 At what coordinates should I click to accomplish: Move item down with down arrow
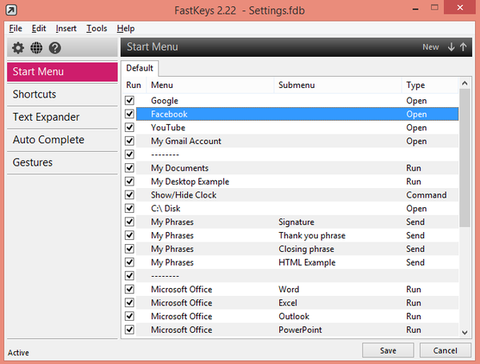point(451,47)
